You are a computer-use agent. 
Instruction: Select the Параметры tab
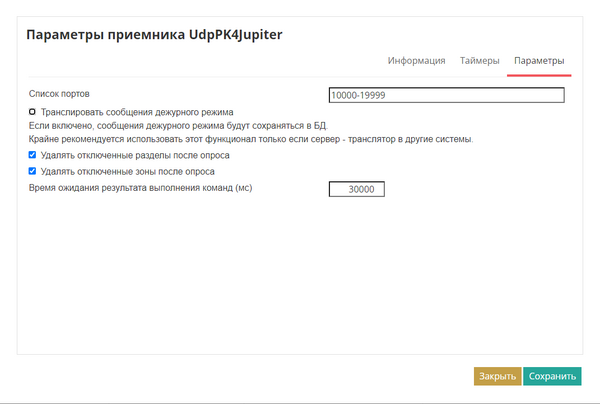539,60
